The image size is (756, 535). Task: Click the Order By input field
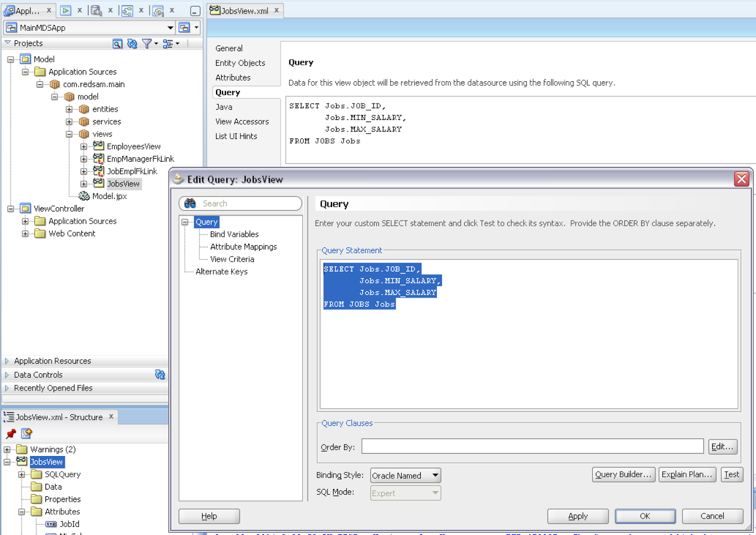click(x=533, y=447)
